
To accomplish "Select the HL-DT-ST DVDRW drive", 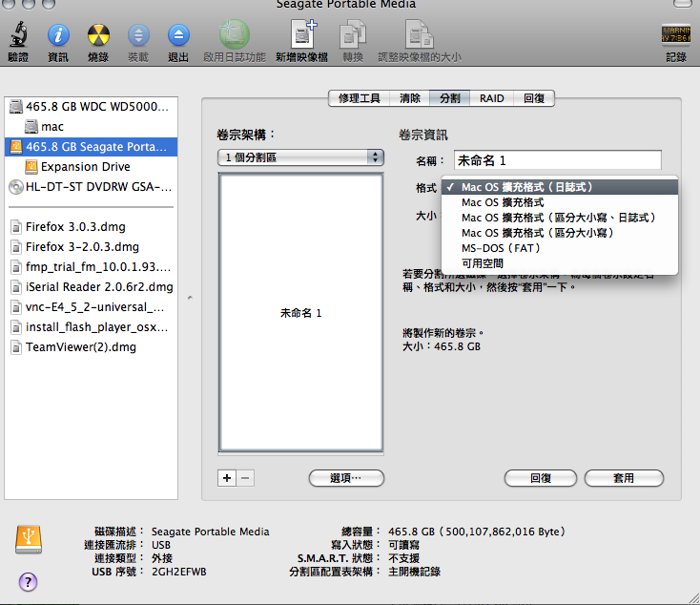I will [91, 187].
